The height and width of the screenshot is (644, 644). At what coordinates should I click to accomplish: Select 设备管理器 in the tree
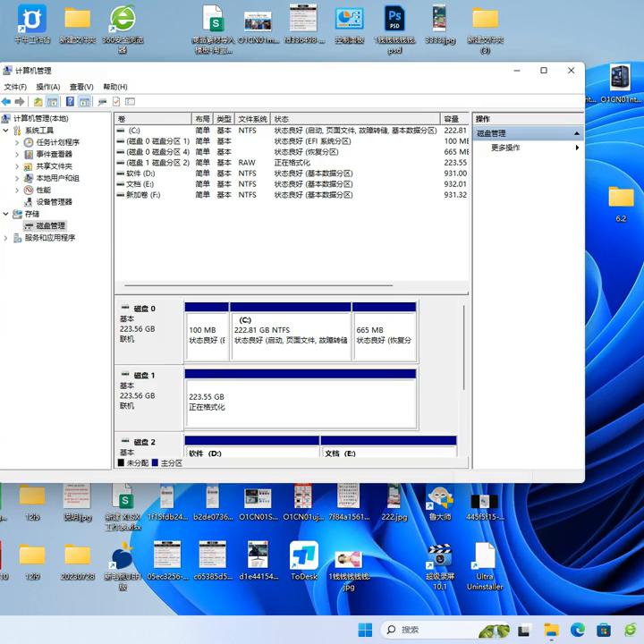coord(54,202)
